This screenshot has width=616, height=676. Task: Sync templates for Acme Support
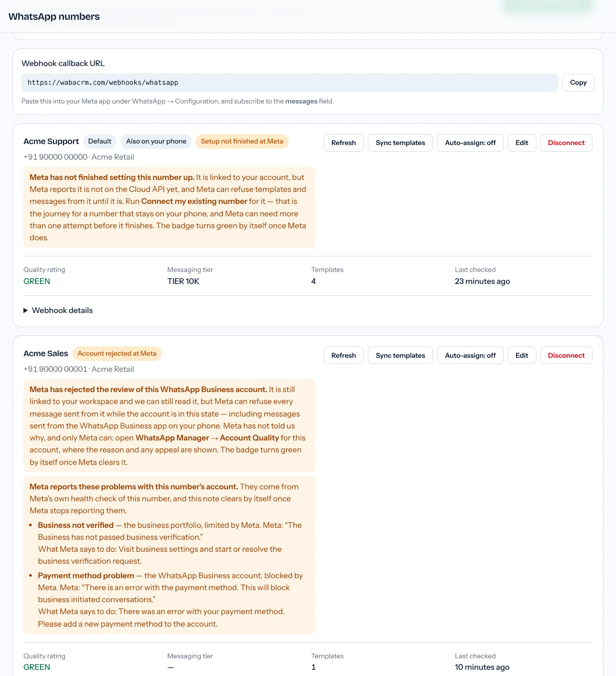[400, 143]
